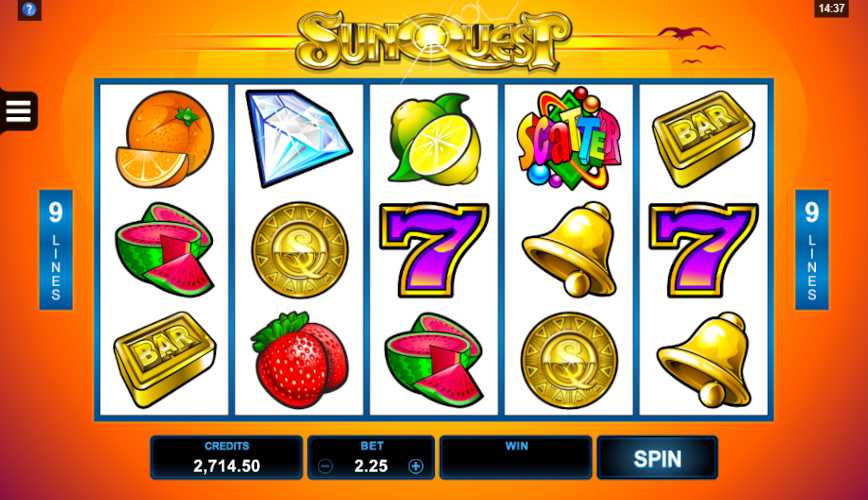
Task: Open the hamburger menu on the left
Action: (x=18, y=111)
